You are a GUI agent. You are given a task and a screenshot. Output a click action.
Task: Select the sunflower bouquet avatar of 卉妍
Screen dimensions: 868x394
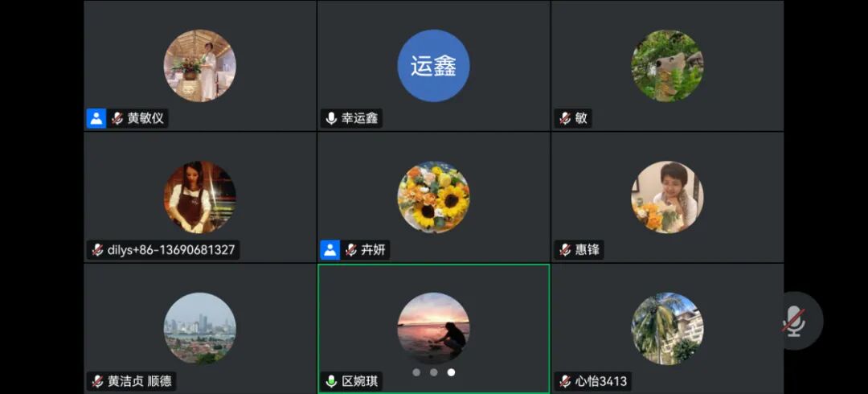click(433, 197)
